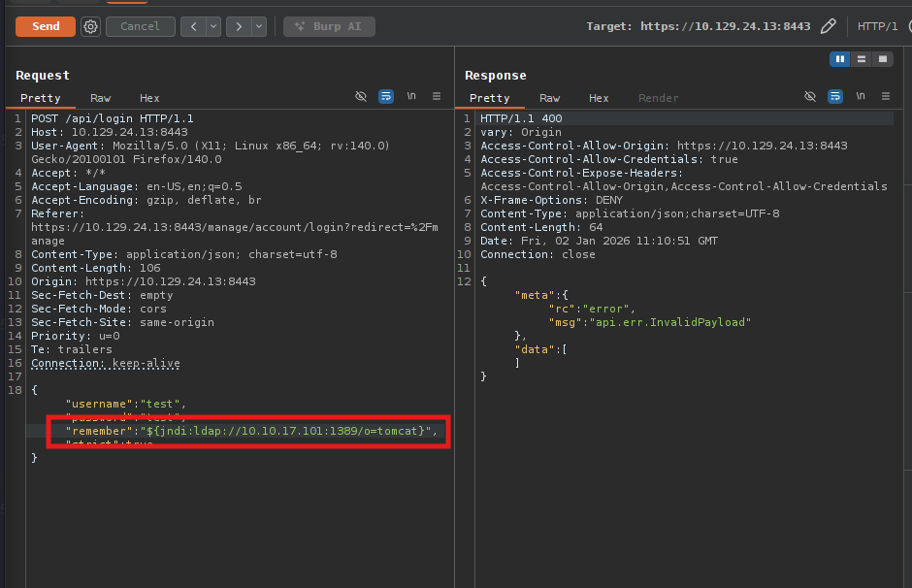Open the Request pane hamburger menu
Screen dimensions: 912x588
coord(437,96)
